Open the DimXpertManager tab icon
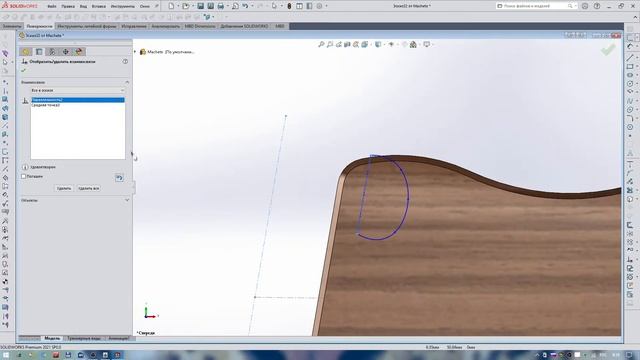Image resolution: width=640 pixels, height=360 pixels. coord(65,52)
